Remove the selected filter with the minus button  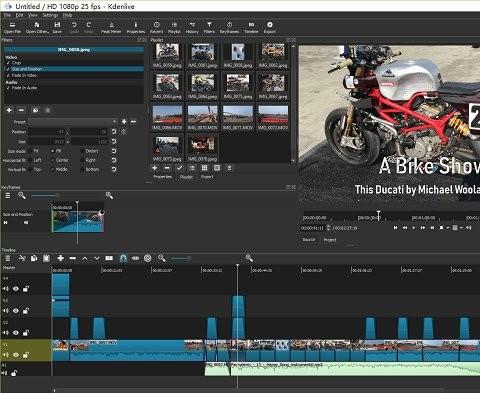pos(21,110)
